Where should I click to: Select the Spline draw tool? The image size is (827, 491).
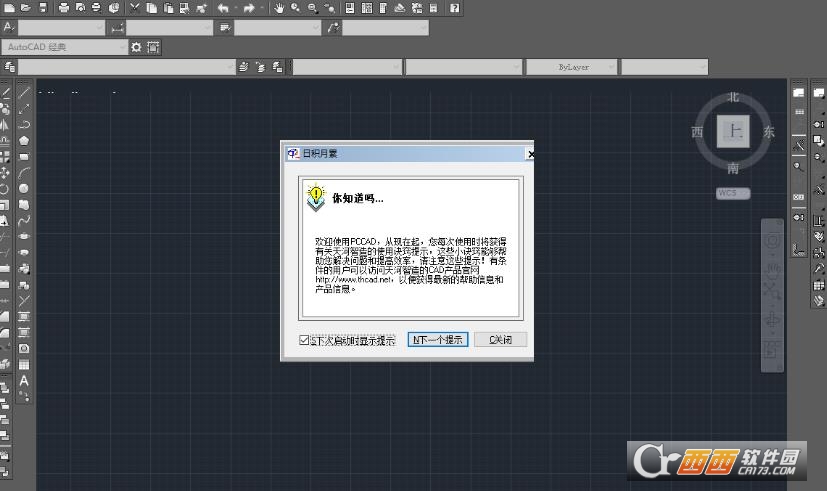[24, 220]
